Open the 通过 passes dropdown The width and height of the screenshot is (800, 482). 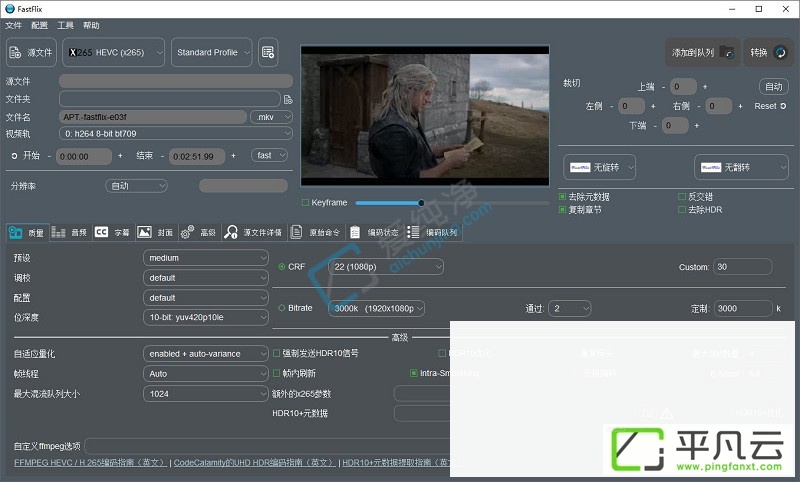point(570,308)
